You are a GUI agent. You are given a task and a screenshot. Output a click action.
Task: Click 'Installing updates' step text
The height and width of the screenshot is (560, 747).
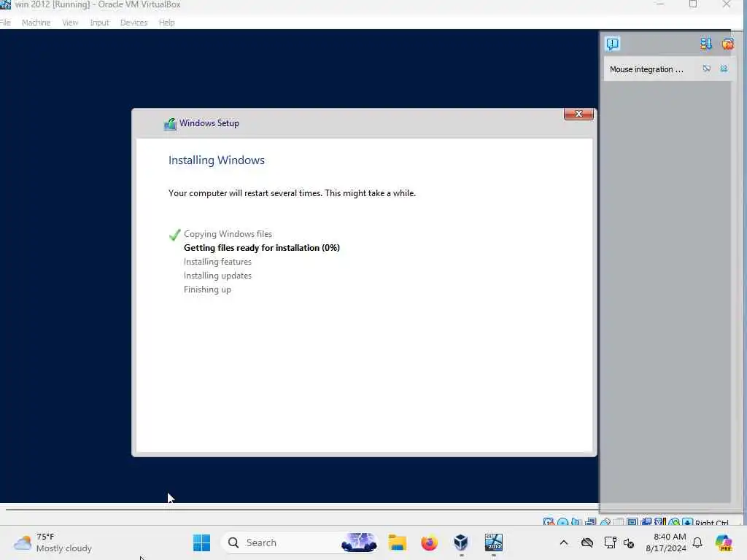tap(217, 276)
